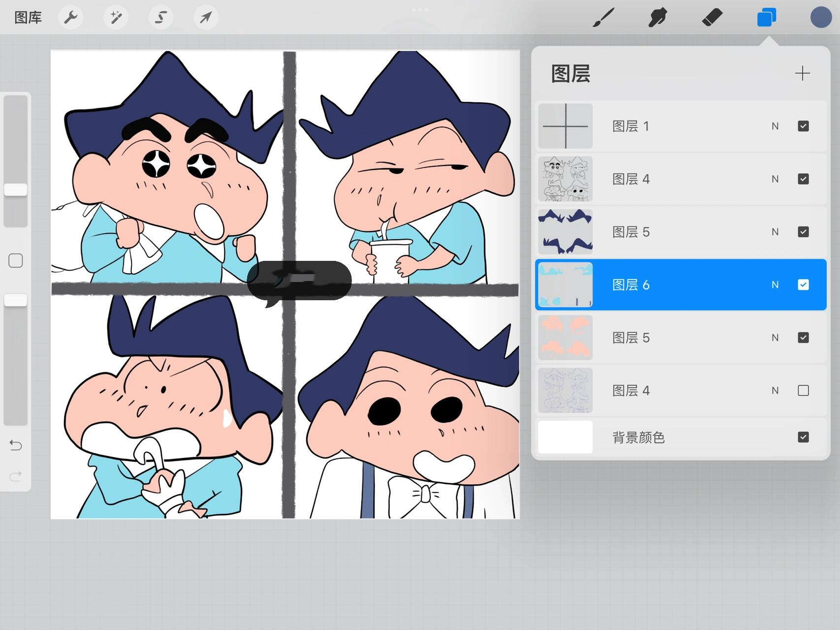Open the Actions wrench menu
This screenshot has width=840, height=630.
click(71, 18)
